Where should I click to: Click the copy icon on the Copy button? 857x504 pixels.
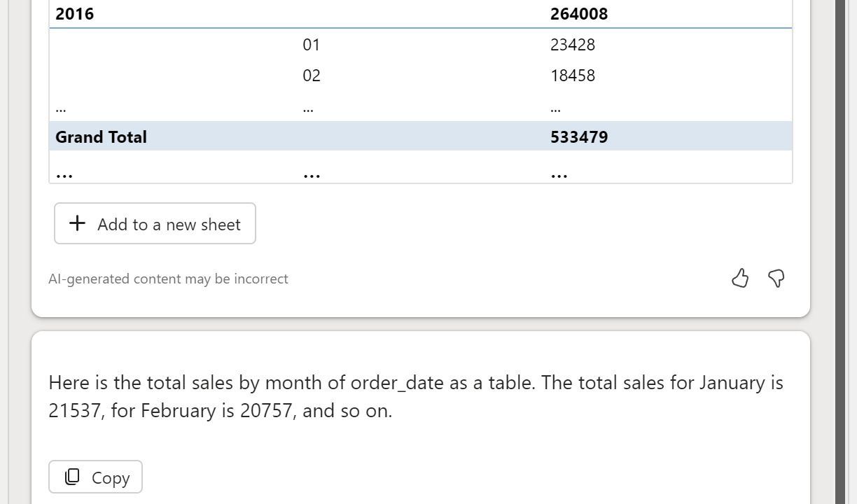72,477
